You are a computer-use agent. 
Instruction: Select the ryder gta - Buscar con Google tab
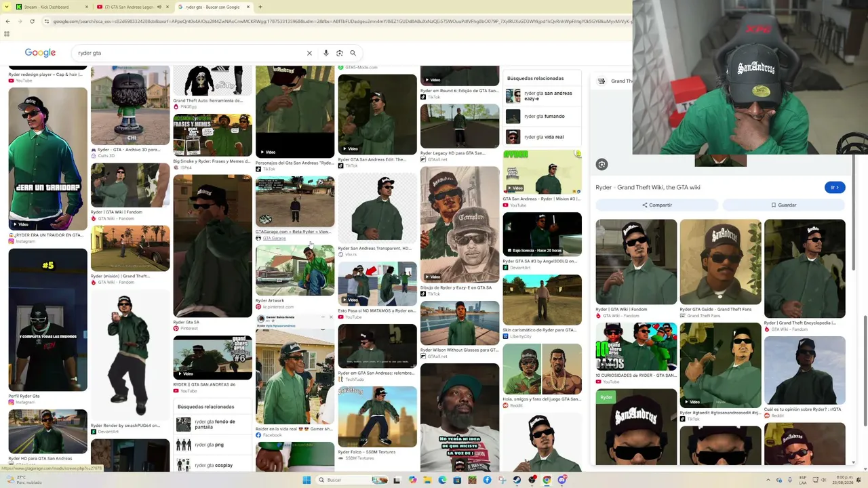215,7
